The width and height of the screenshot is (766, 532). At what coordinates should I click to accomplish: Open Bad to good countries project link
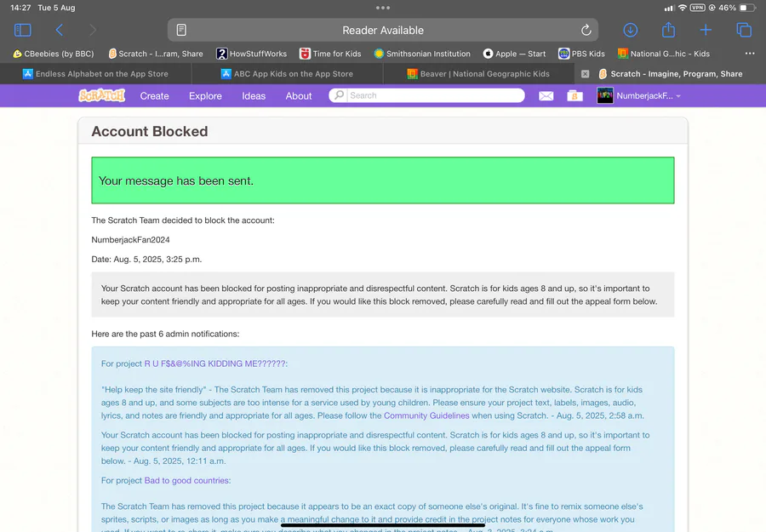(x=187, y=481)
